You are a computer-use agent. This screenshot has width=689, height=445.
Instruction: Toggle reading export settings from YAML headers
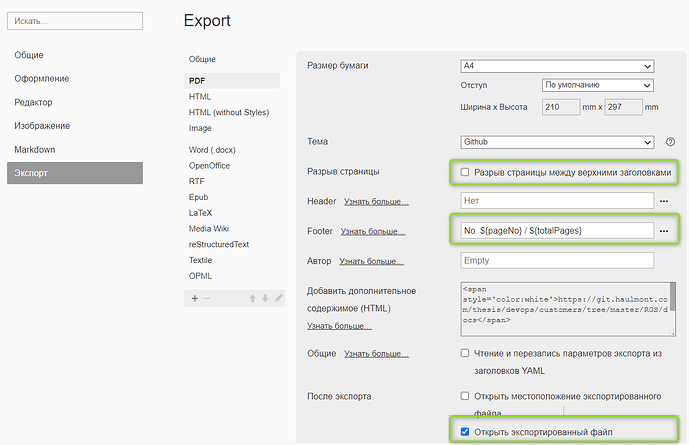[465, 353]
